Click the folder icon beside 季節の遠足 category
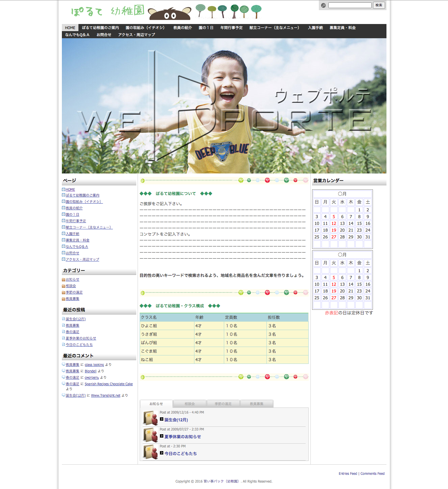The width and height of the screenshot is (448, 489). 64,293
